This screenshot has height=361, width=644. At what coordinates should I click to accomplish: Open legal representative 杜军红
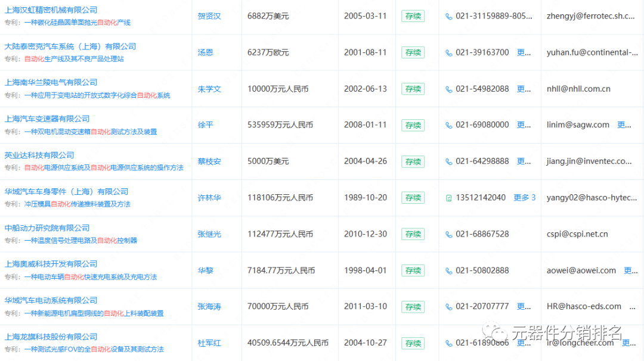pos(209,343)
